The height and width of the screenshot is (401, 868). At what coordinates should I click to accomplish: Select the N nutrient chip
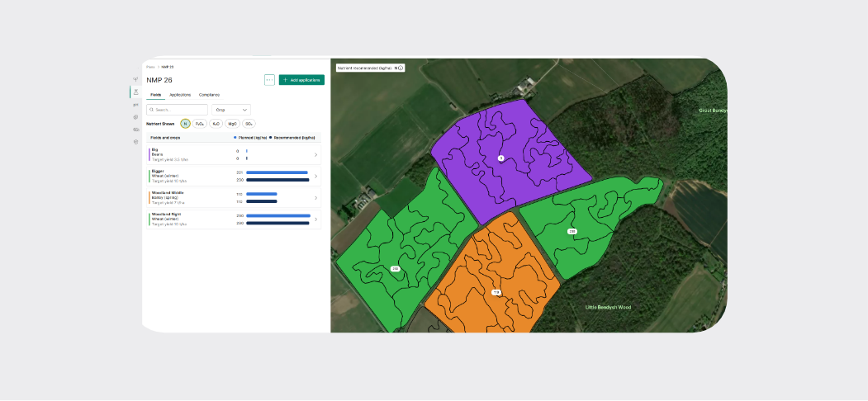(185, 124)
